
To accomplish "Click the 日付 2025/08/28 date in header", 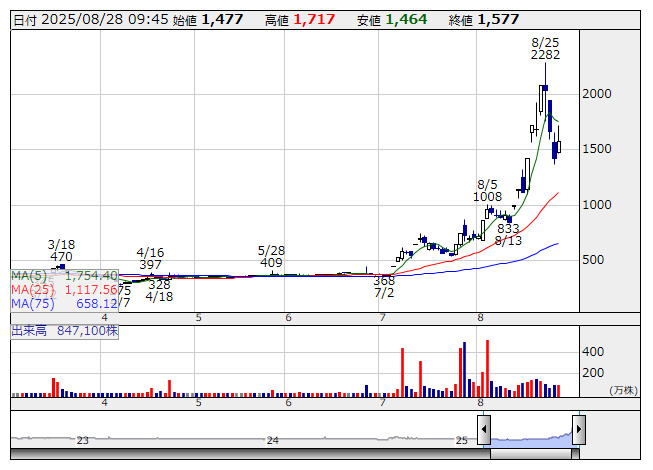I will coord(88,19).
